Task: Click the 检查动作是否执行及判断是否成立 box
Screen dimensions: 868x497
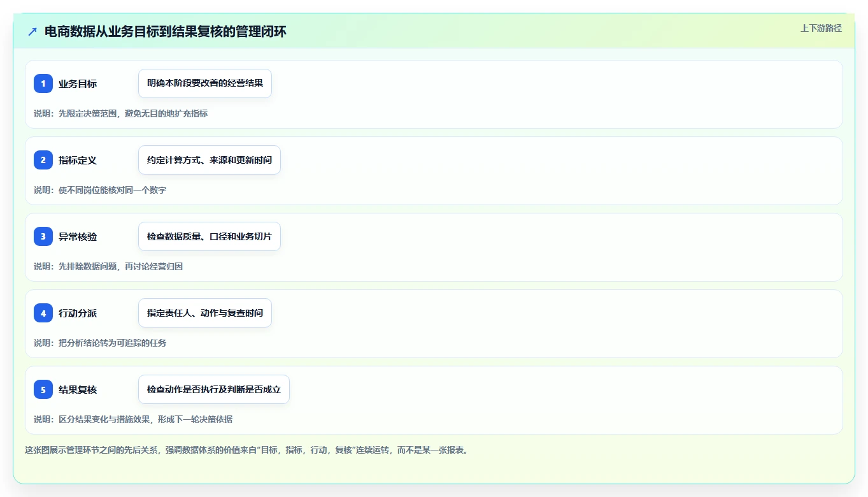Action: point(214,389)
